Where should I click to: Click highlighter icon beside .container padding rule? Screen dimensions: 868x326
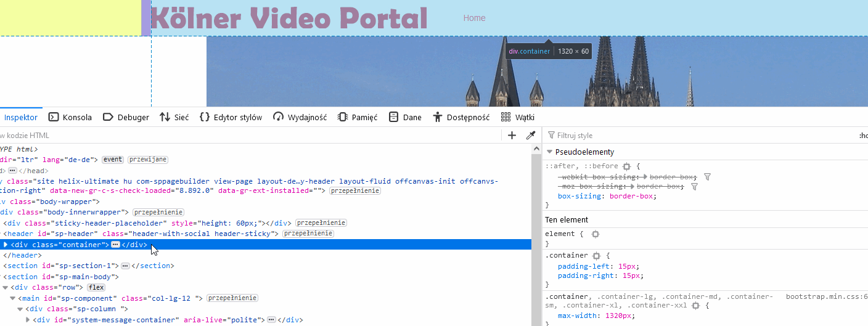click(x=596, y=256)
